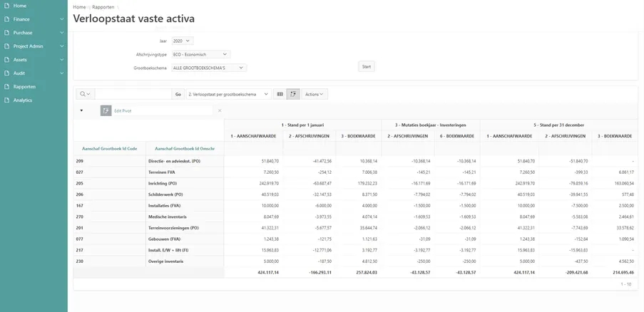This screenshot has height=312, width=644.
Task: Click the page icon next to Analytics
Action: [6, 100]
